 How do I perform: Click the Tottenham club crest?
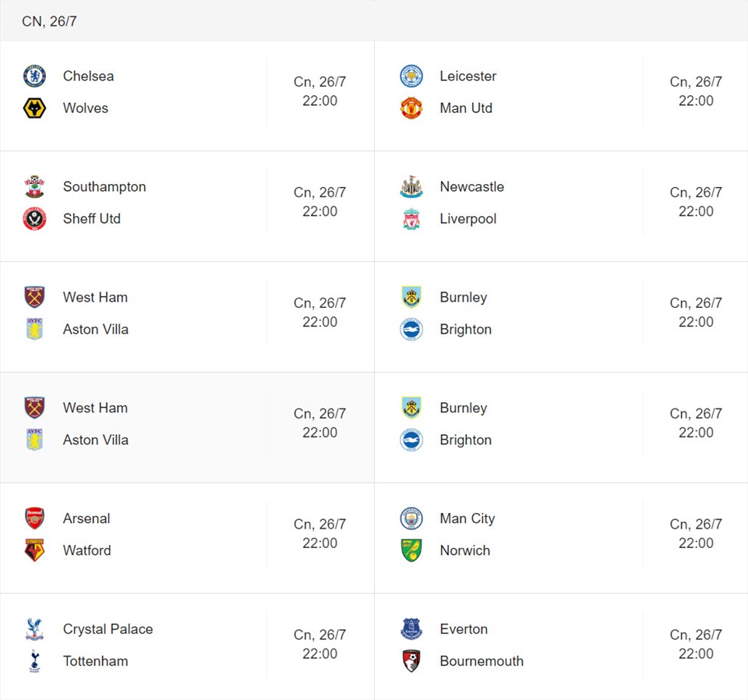pos(34,661)
